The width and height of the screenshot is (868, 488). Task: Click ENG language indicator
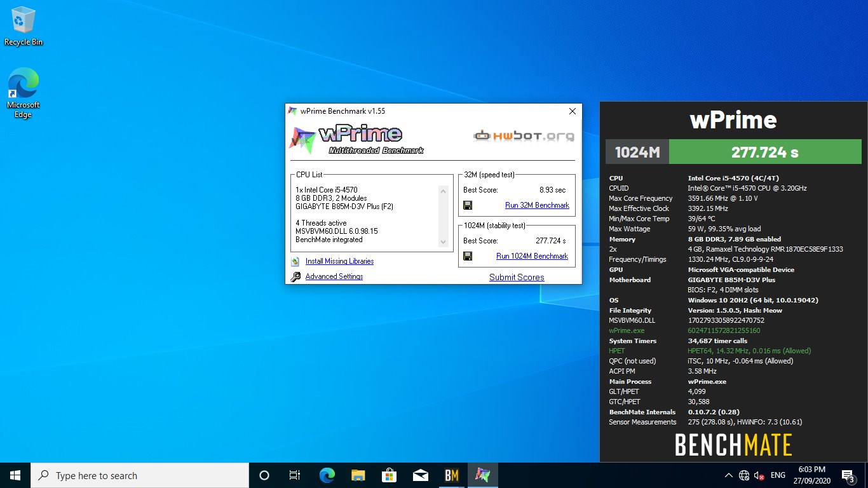tap(778, 475)
